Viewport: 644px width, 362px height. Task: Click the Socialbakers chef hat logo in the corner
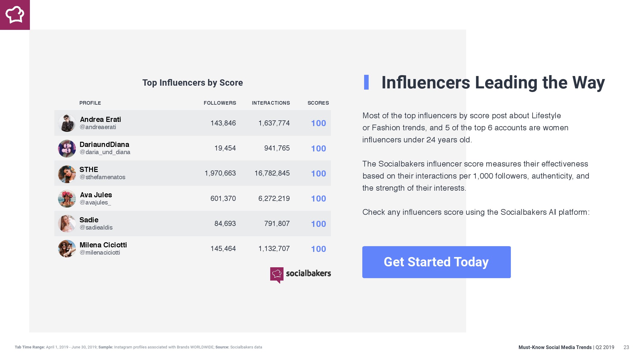pyautogui.click(x=15, y=15)
